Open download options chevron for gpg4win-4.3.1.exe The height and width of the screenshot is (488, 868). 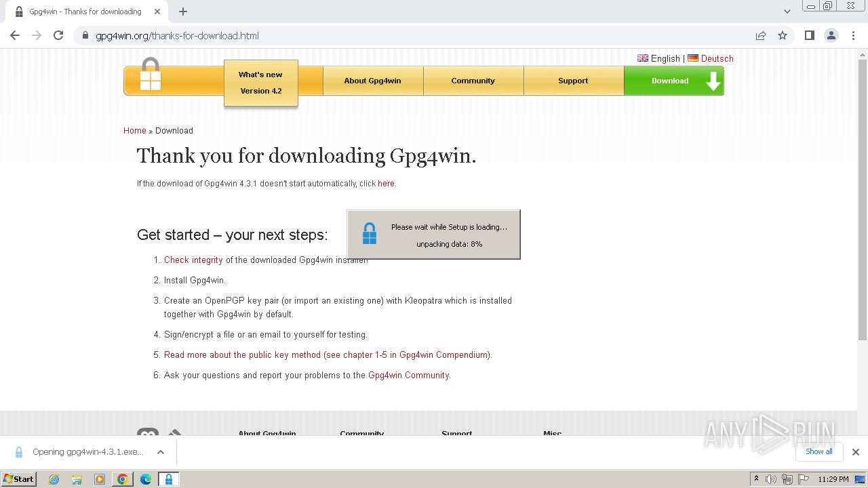161,452
